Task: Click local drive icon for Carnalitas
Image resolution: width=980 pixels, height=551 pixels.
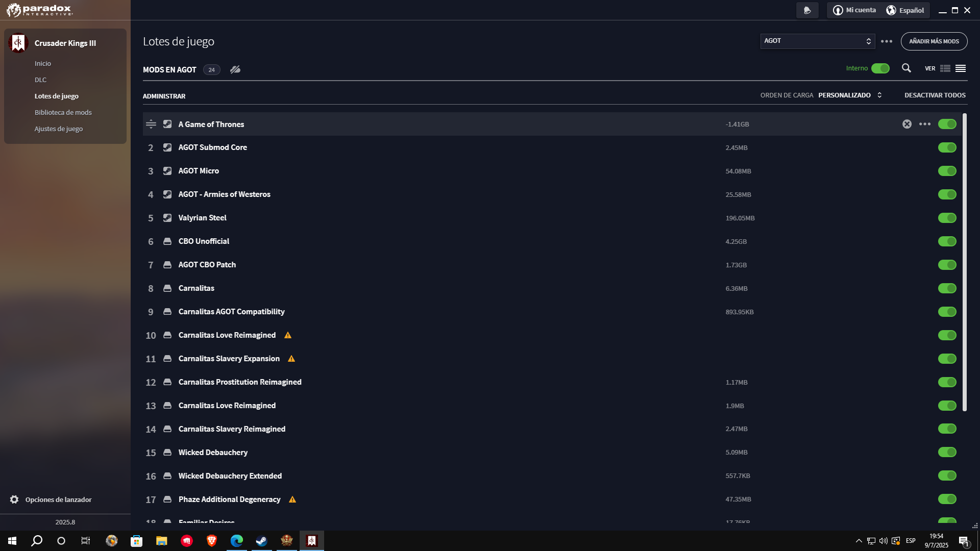Action: click(167, 288)
